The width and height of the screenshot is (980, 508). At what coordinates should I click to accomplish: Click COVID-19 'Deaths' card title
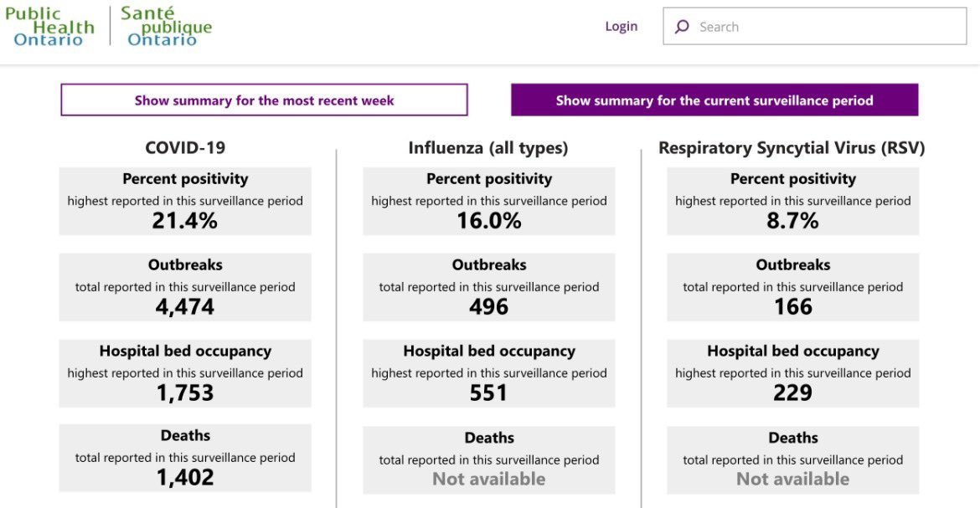click(x=185, y=435)
